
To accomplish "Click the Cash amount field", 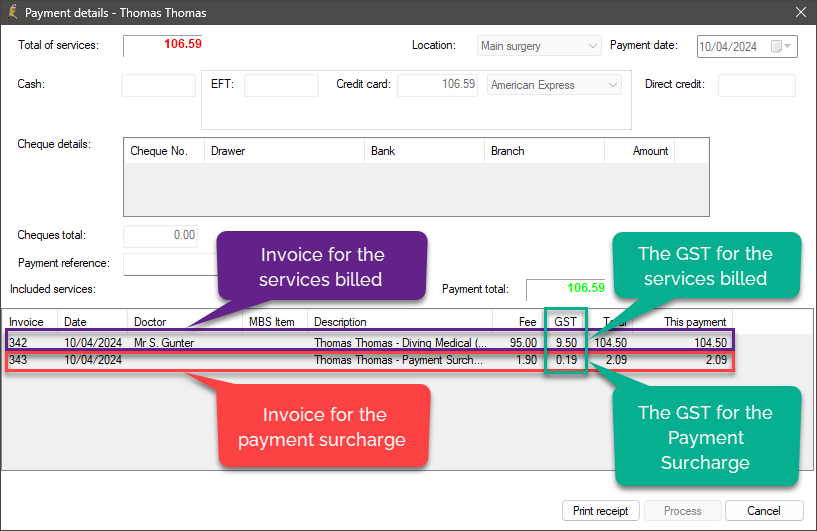I will point(158,85).
